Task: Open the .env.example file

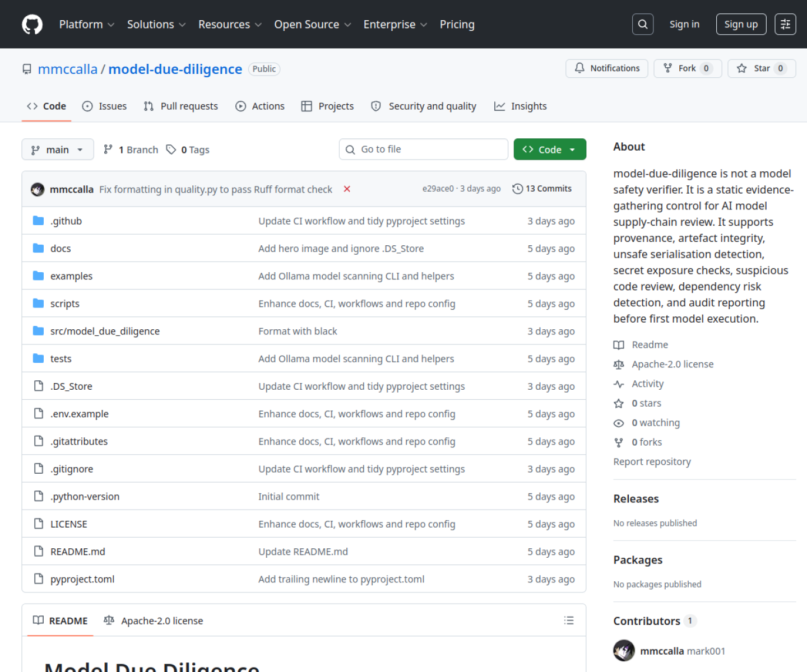Action: pos(80,414)
